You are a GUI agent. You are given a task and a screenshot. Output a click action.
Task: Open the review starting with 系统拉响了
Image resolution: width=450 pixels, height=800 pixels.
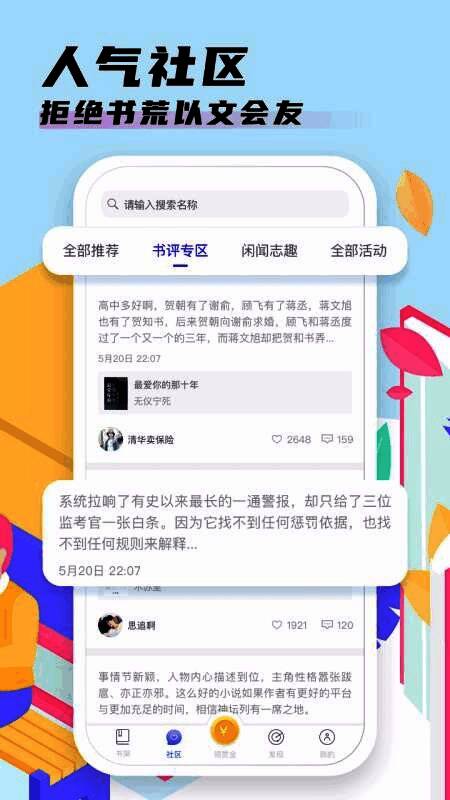pos(225,523)
